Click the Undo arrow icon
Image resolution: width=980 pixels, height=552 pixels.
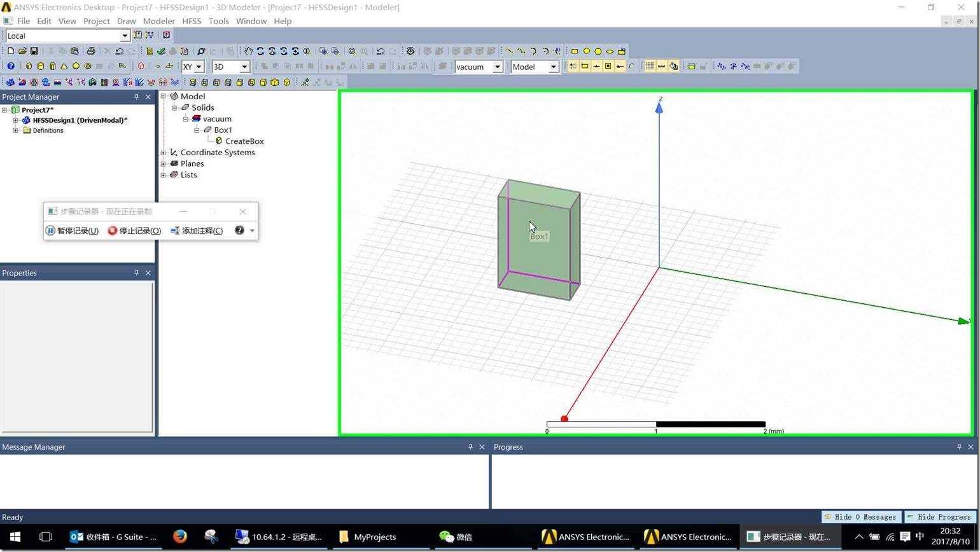coord(119,51)
